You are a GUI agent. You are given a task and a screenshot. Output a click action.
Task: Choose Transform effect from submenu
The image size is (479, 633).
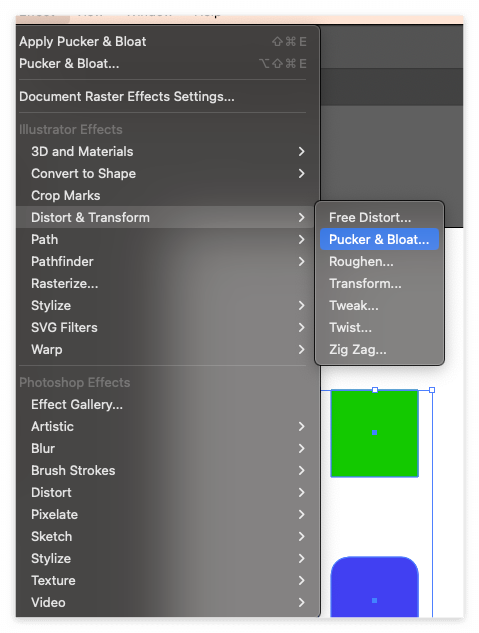tap(379, 283)
